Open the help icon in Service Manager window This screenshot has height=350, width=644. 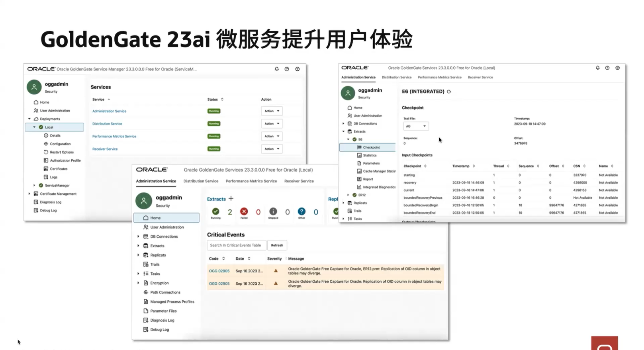click(287, 69)
